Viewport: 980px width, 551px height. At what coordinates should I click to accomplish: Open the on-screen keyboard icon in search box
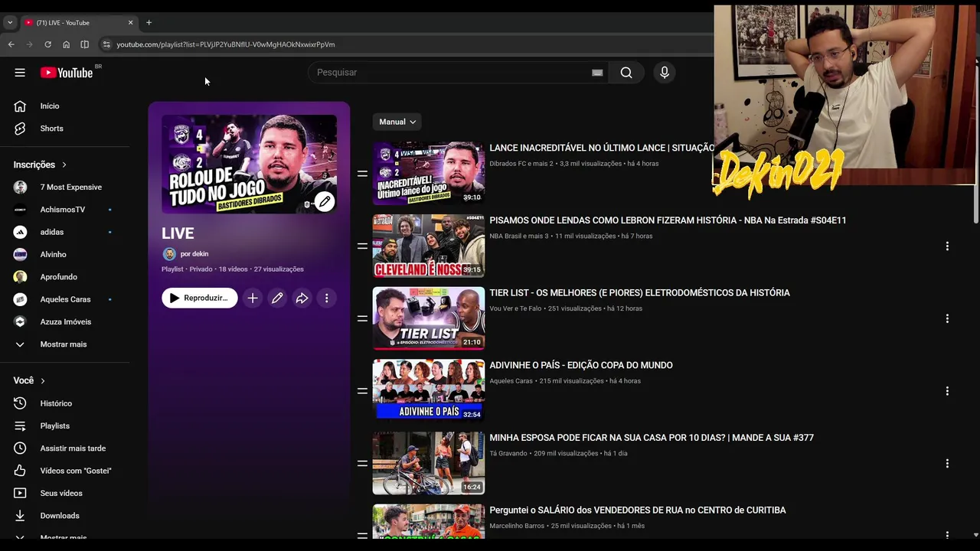click(x=597, y=73)
